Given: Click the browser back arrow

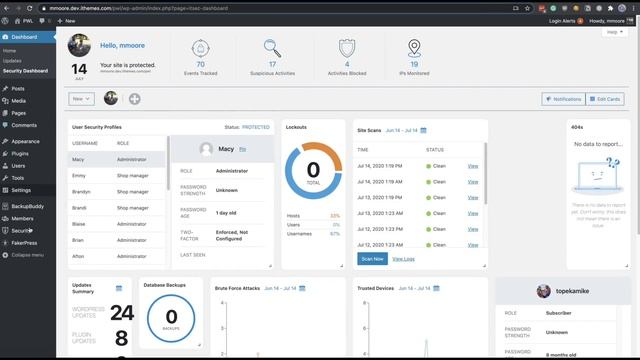Looking at the screenshot, I should tap(7, 8).
